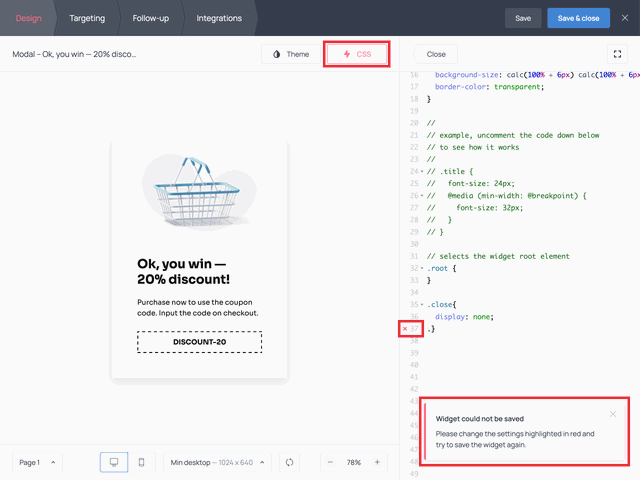Click the DISCOUNT-20 coupon code box
Image resolution: width=640 pixels, height=480 pixels.
199,342
